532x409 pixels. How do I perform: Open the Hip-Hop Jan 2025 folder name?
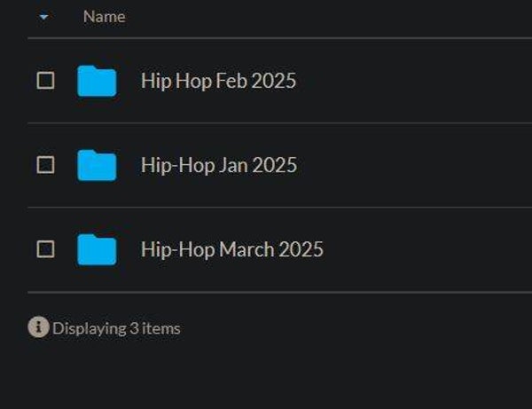(x=218, y=165)
